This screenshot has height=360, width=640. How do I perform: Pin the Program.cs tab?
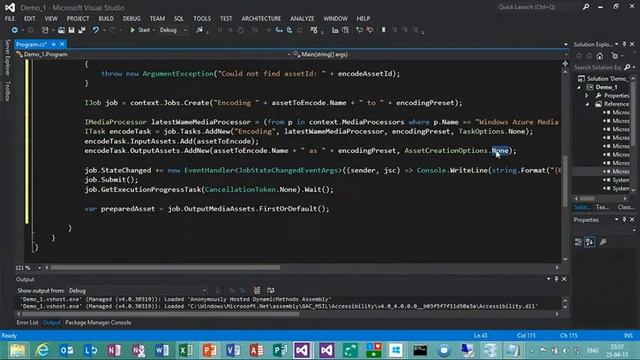53,44
